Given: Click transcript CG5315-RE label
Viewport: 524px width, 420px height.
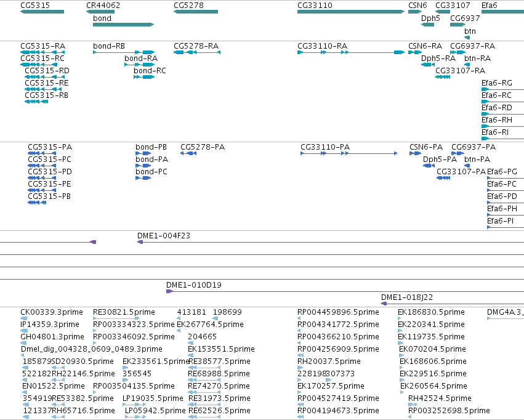Looking at the screenshot, I should pyautogui.click(x=47, y=83).
